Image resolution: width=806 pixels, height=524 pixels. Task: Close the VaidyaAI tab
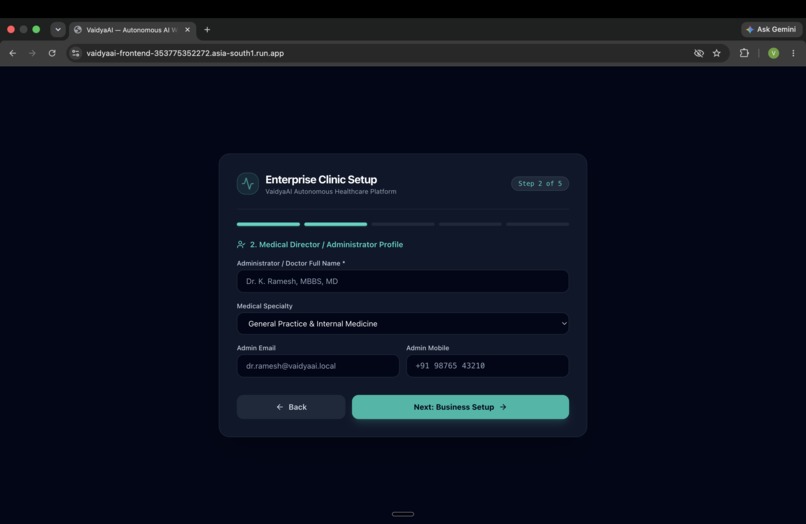pyautogui.click(x=188, y=30)
